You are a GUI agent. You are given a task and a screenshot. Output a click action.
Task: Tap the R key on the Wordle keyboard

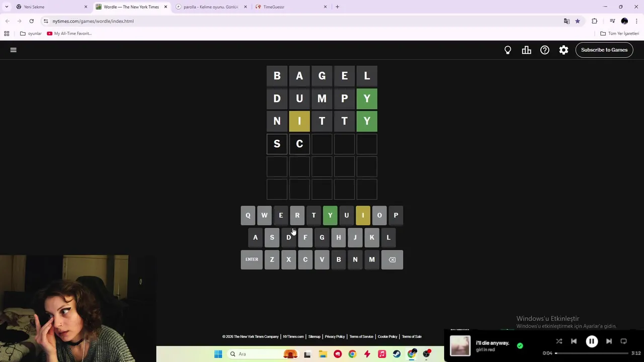pyautogui.click(x=297, y=215)
